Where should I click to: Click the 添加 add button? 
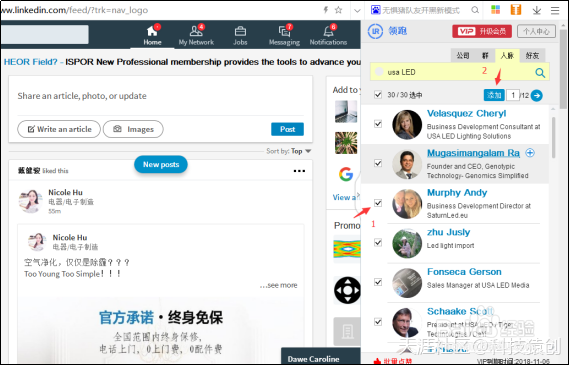[494, 95]
